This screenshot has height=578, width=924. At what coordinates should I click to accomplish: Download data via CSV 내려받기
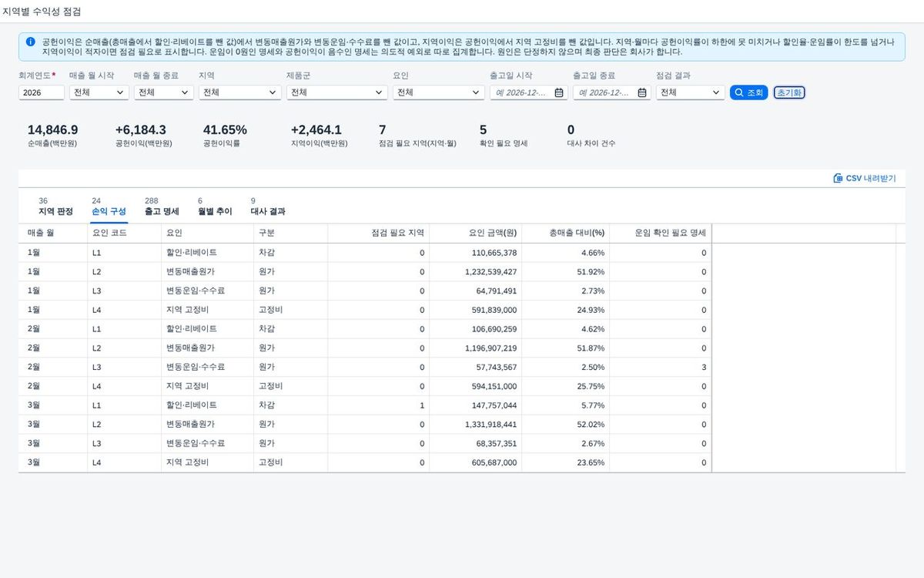pyautogui.click(x=865, y=178)
